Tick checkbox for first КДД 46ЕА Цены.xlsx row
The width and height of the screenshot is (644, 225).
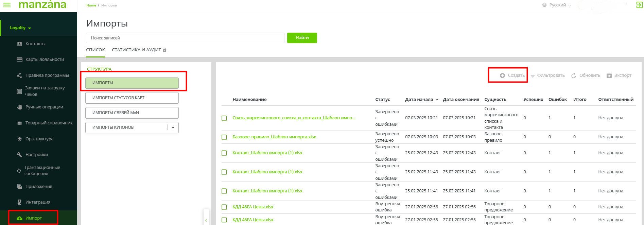tap(224, 207)
